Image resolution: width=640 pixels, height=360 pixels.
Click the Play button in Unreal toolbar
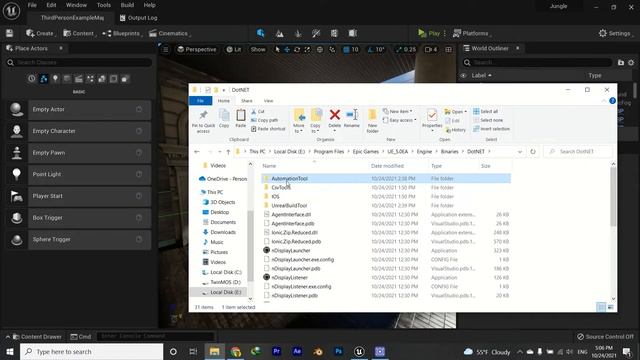coord(429,33)
